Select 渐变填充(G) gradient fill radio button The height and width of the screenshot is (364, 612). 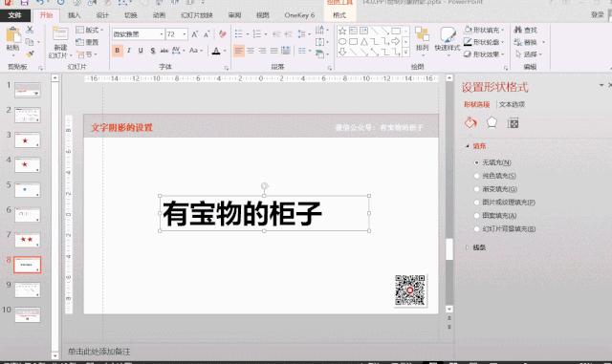(x=476, y=189)
